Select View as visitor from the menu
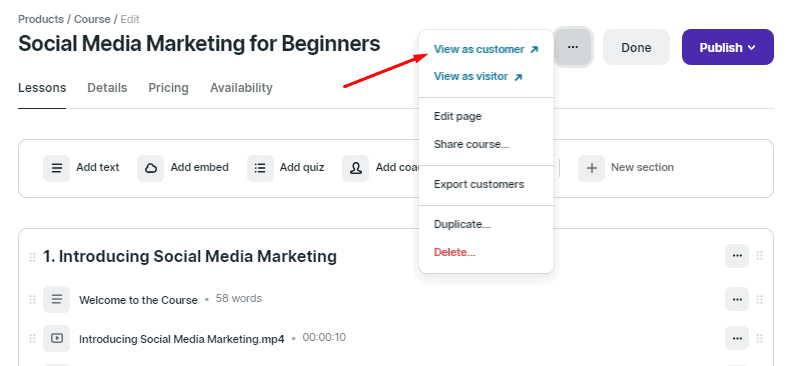The height and width of the screenshot is (366, 800). pos(478,77)
